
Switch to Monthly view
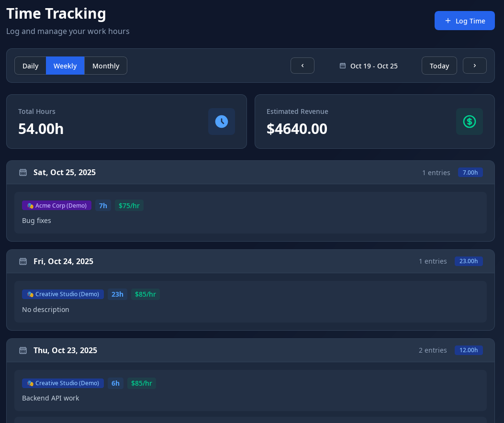(x=106, y=66)
